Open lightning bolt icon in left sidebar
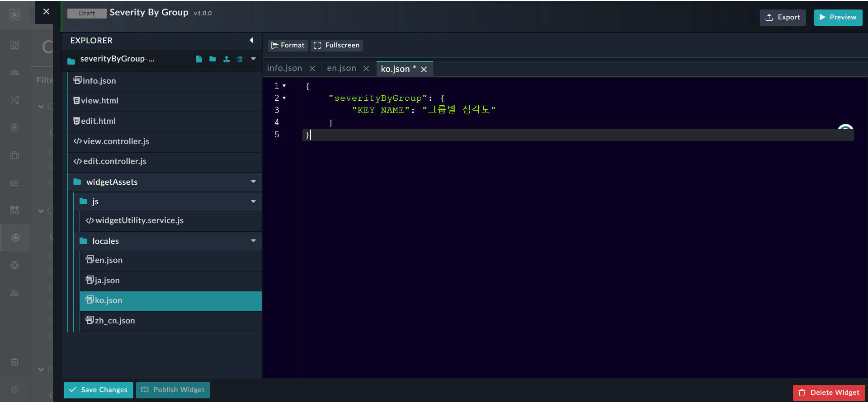868x402 pixels. tap(14, 127)
